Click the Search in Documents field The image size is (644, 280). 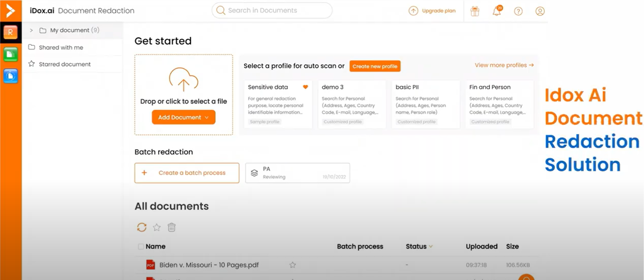(x=272, y=10)
